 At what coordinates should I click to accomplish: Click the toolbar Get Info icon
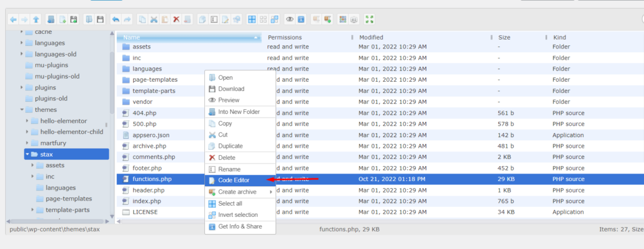click(301, 19)
